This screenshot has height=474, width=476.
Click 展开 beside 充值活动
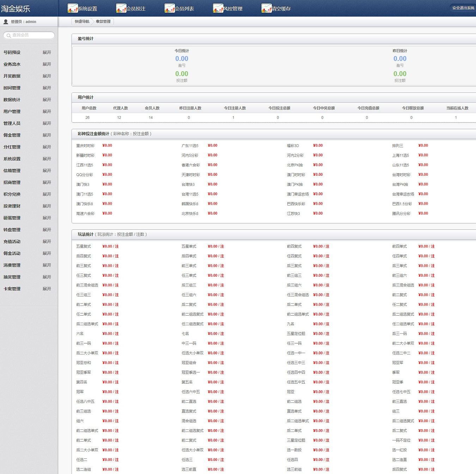pos(47,242)
